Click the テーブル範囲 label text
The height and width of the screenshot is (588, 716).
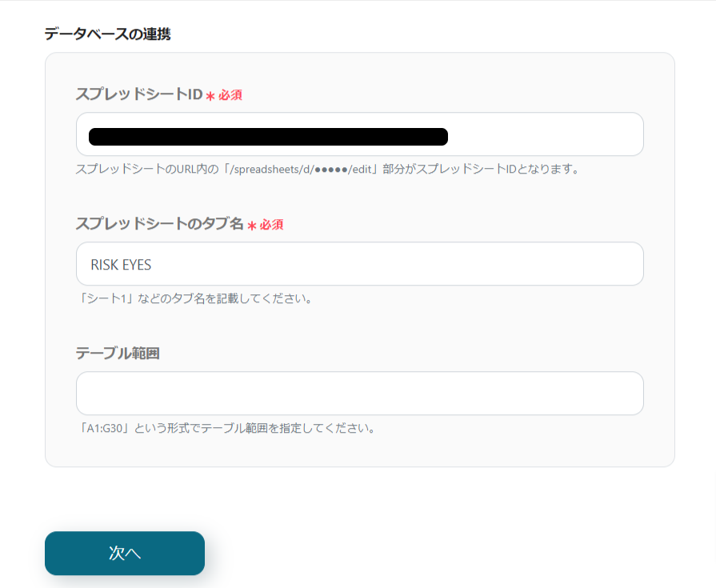click(x=118, y=353)
